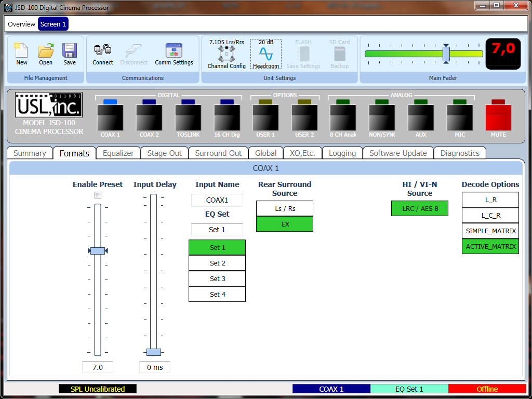Open Channel Config
This screenshot has height=399, width=532.
click(x=227, y=54)
